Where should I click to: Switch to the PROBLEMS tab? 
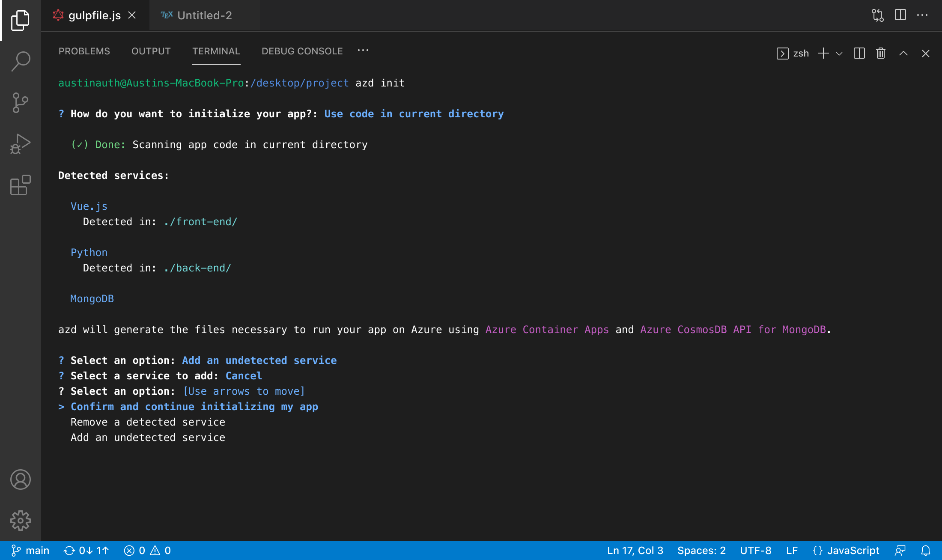pos(84,51)
